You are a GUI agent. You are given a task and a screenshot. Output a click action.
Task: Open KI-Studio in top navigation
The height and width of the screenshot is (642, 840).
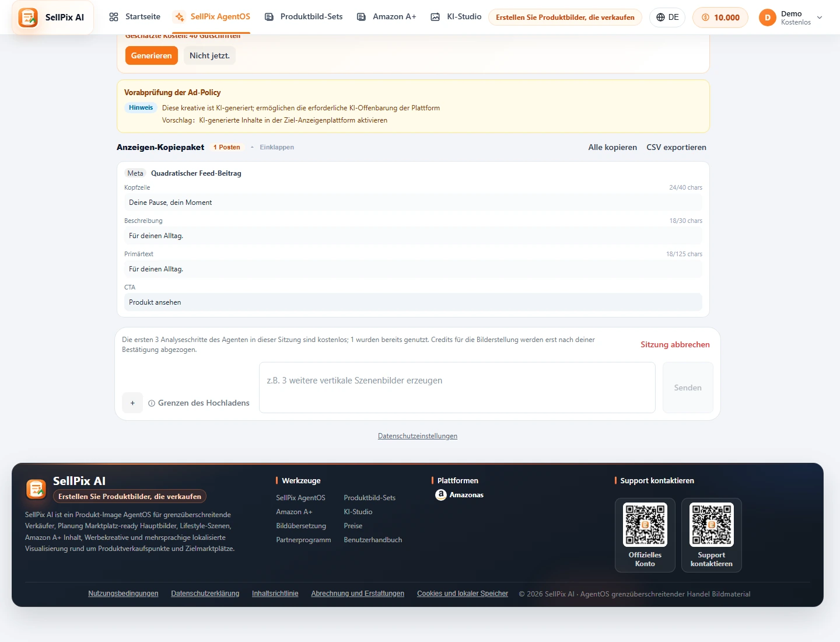[456, 17]
